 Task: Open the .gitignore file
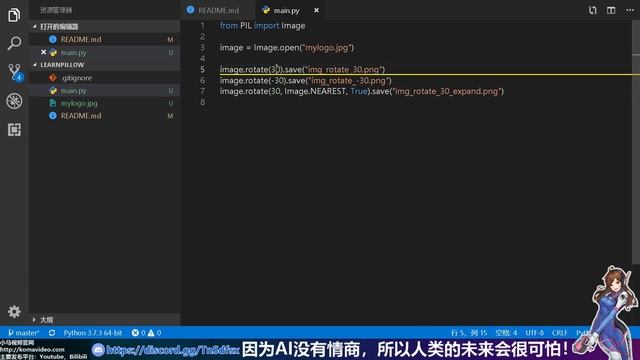click(x=104, y=78)
